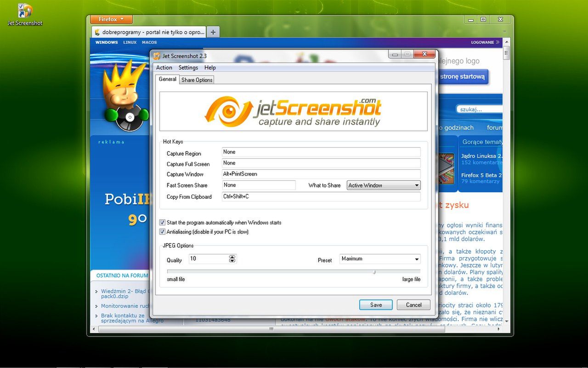Click the Copy From Clipboard hotkey field

point(321,196)
